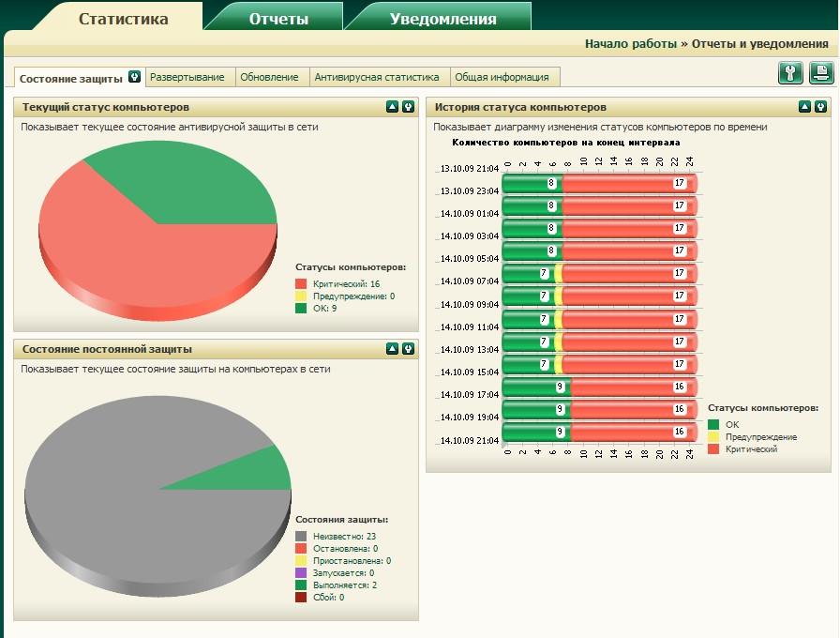Click the 14.10.09 17:04 axis label

point(470,395)
